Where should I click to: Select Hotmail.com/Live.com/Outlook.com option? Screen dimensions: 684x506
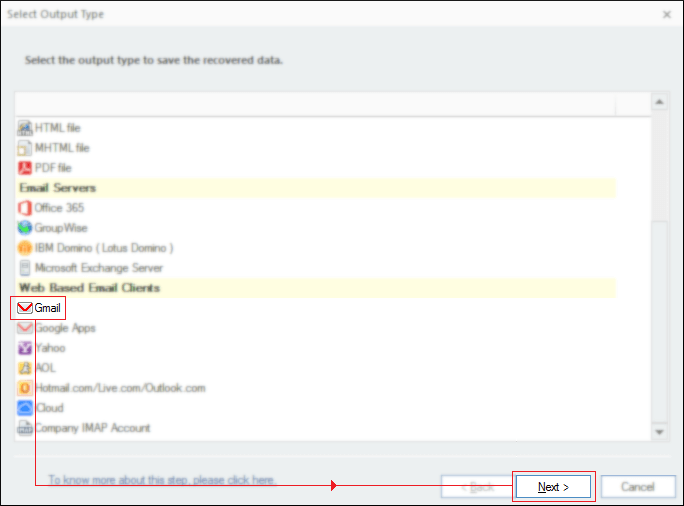(120, 388)
